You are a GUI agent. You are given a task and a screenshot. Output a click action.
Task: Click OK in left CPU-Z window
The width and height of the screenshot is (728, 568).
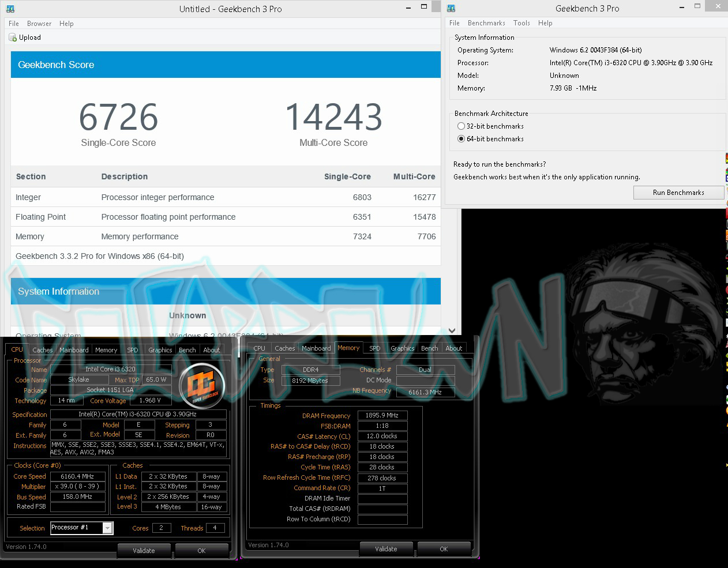pos(201,551)
